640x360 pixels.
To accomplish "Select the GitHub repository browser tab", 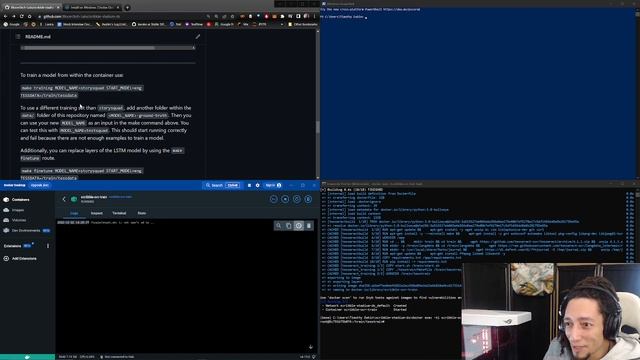I will [x=33, y=7].
